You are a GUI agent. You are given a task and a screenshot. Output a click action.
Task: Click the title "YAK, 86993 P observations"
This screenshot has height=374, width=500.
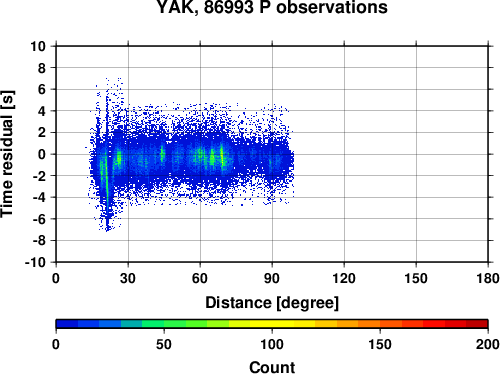(272, 7)
